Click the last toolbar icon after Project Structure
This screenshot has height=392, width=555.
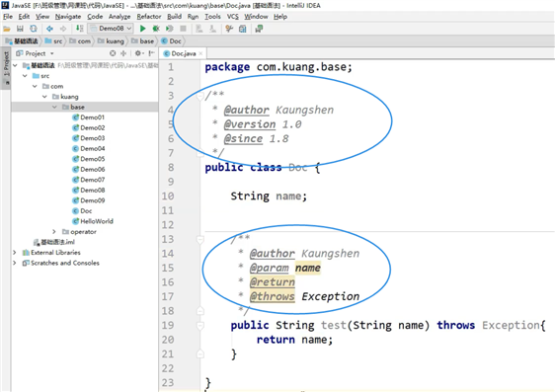pos(259,29)
